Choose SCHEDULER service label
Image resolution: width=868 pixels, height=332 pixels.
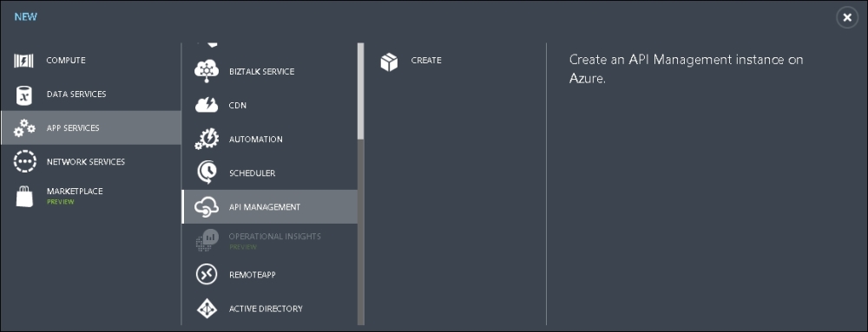point(252,173)
